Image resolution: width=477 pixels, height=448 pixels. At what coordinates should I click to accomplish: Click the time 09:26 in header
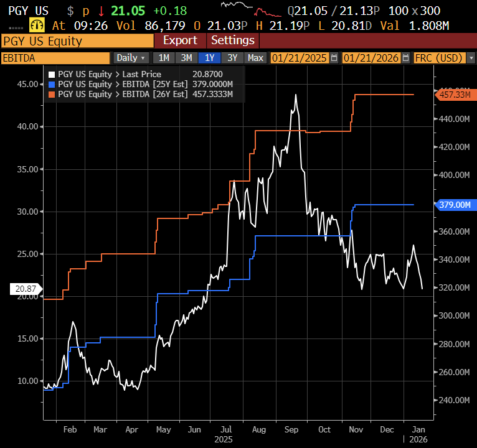click(91, 26)
